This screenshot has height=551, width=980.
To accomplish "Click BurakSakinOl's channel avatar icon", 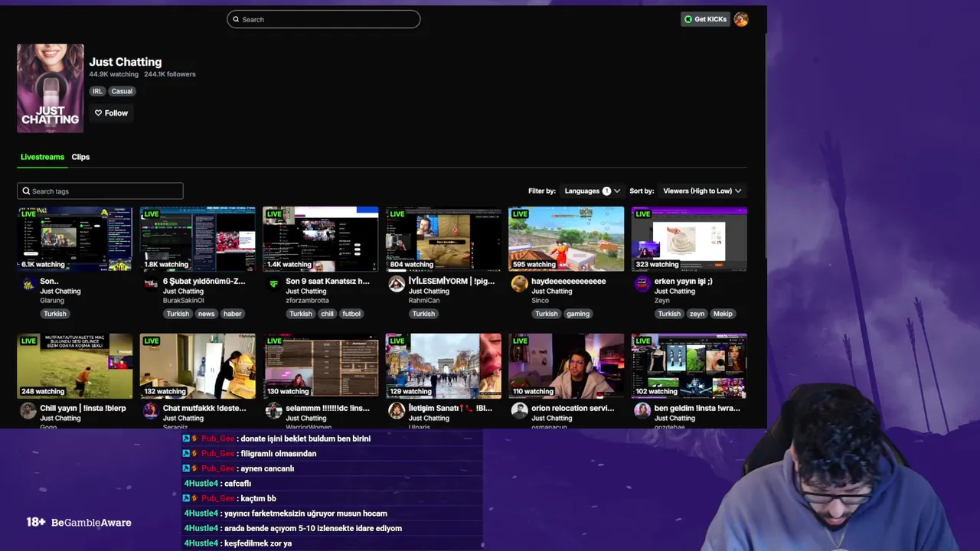I will pyautogui.click(x=151, y=284).
